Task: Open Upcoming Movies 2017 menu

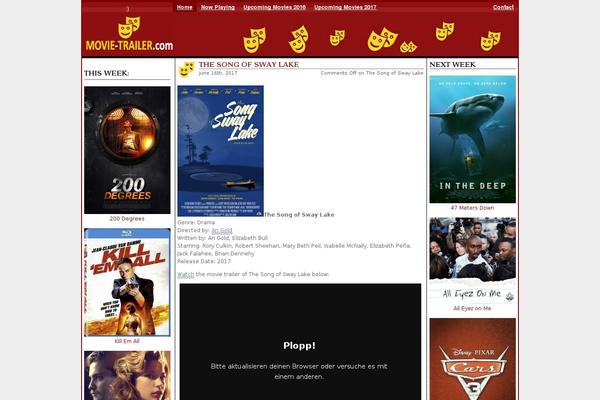Action: click(x=345, y=7)
